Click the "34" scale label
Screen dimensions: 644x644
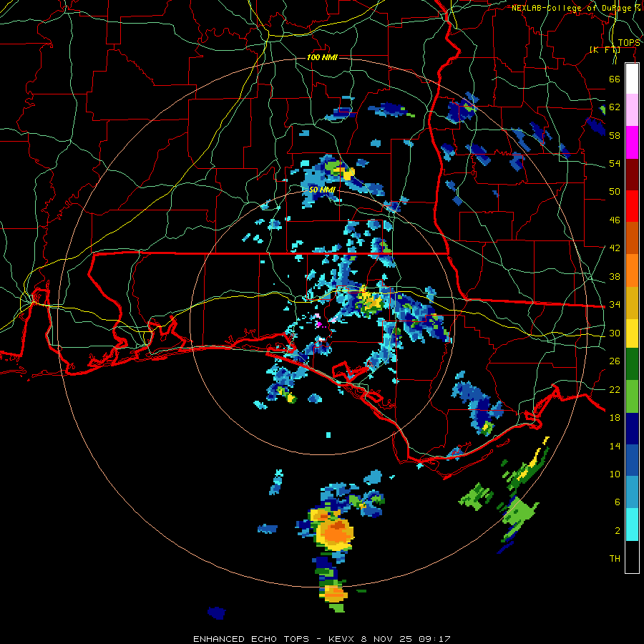pyautogui.click(x=615, y=304)
